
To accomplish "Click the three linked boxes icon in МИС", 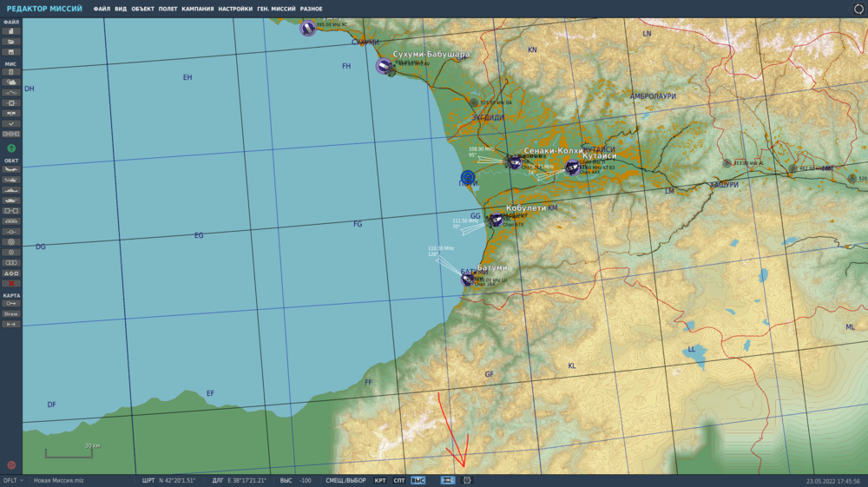I will [11, 134].
